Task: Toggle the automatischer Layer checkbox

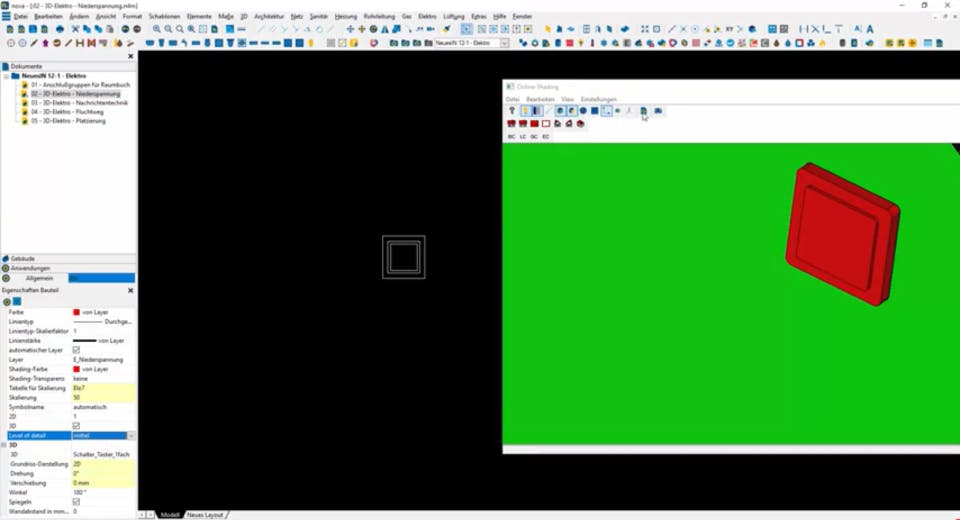Action: pos(77,350)
